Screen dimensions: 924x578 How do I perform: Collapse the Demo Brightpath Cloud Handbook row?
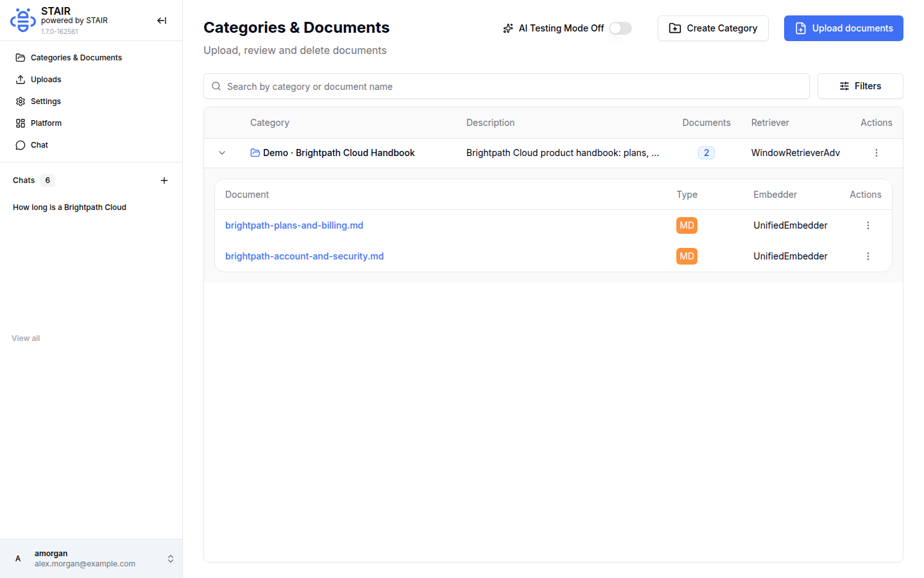click(222, 153)
